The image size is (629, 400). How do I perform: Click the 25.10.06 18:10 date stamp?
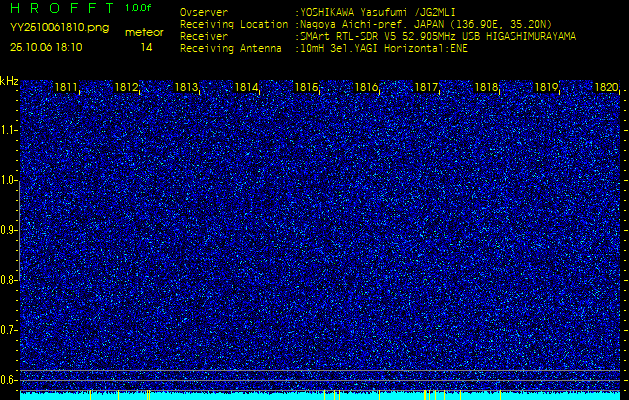46,47
